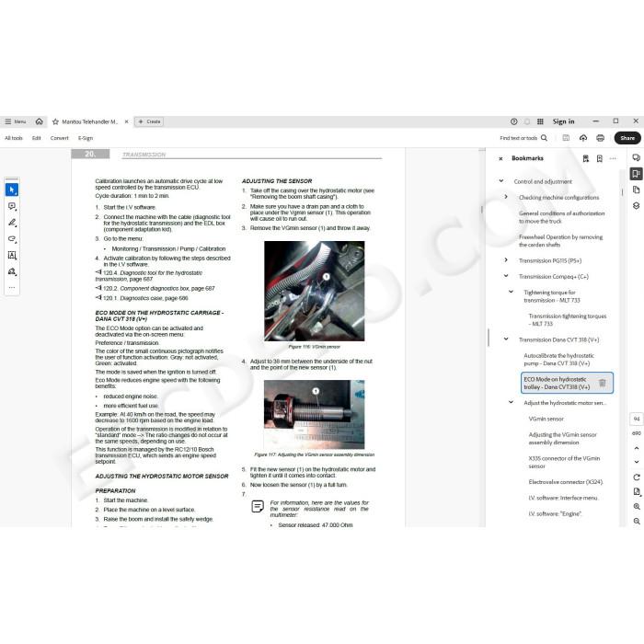Open Electrovalve connector (X324) bookmark

[x=566, y=482]
